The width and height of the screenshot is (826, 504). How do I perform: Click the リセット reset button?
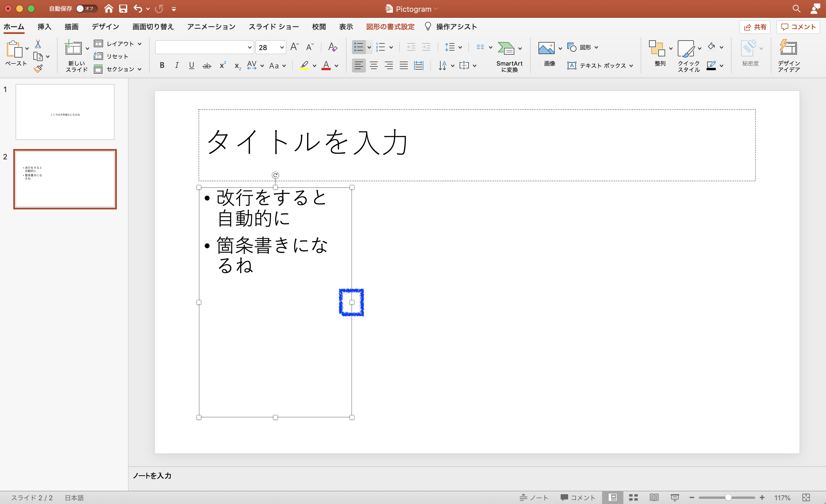point(111,56)
